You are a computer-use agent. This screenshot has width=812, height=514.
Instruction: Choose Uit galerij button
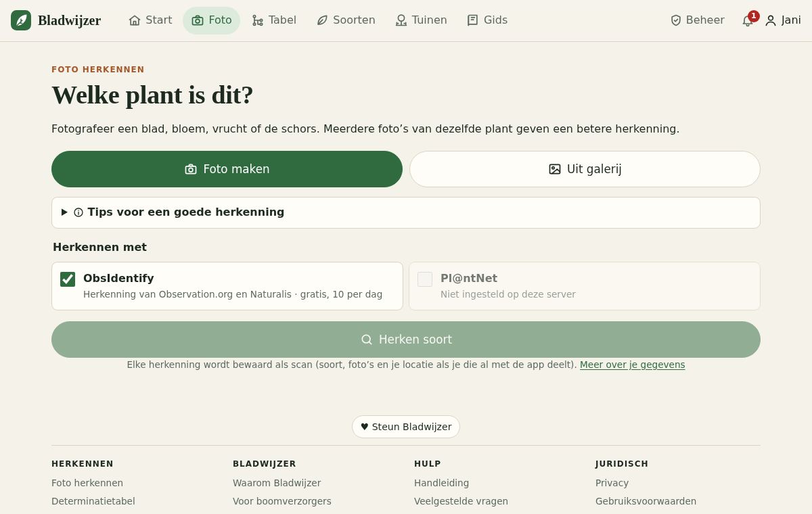pyautogui.click(x=585, y=169)
